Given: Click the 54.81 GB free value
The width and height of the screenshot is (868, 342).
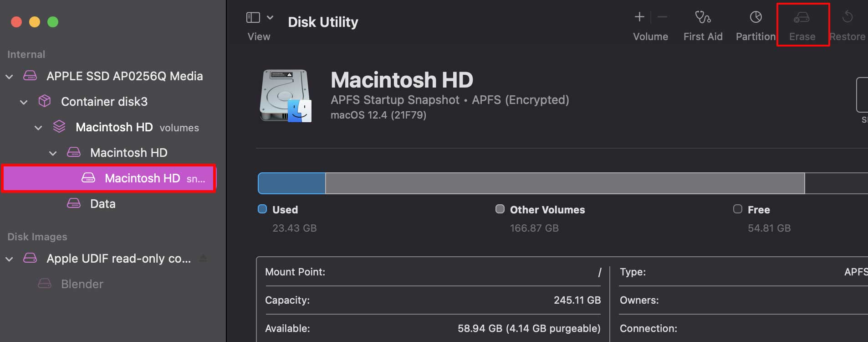Looking at the screenshot, I should coord(769,228).
